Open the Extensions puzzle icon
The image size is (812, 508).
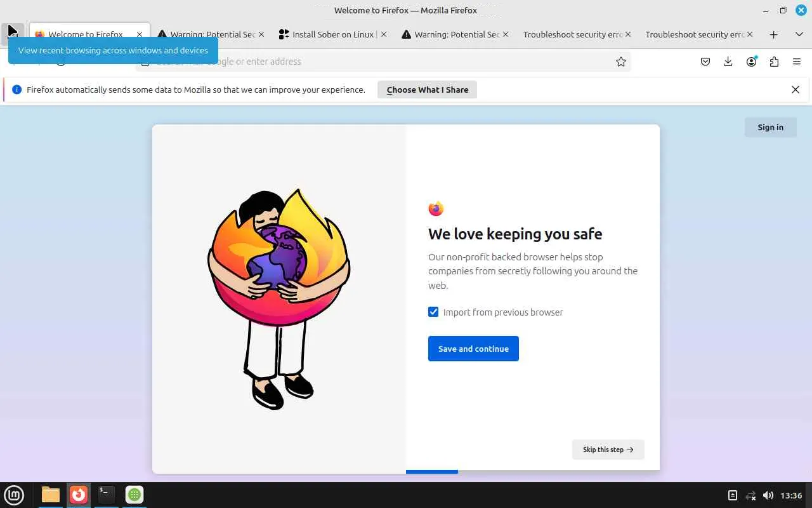pyautogui.click(x=774, y=62)
